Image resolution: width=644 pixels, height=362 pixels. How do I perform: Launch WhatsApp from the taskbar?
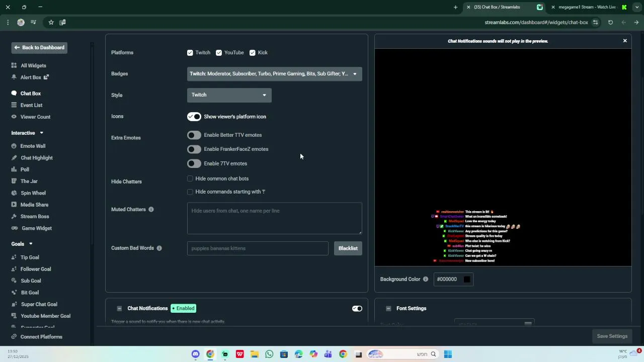tap(269, 354)
